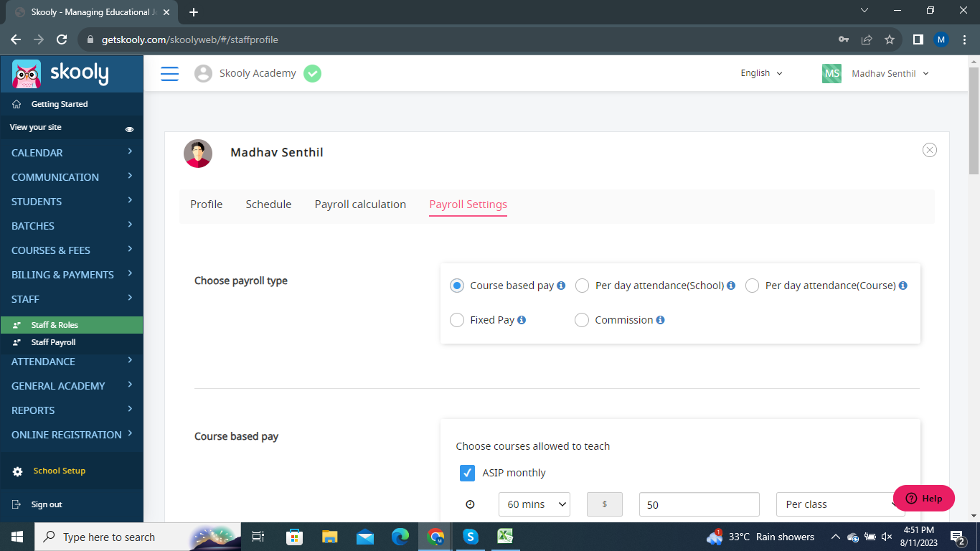This screenshot has height=551, width=980.
Task: Click the MS user initials badge
Action: pos(831,73)
